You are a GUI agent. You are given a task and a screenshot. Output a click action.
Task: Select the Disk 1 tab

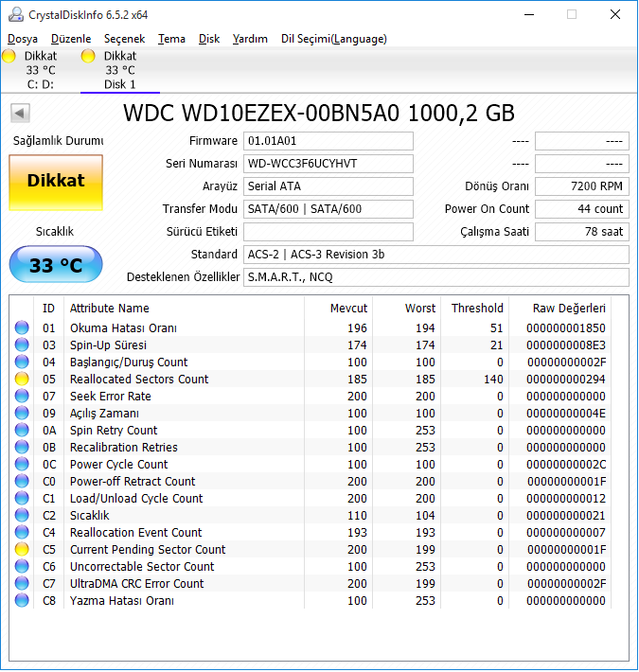point(120,70)
